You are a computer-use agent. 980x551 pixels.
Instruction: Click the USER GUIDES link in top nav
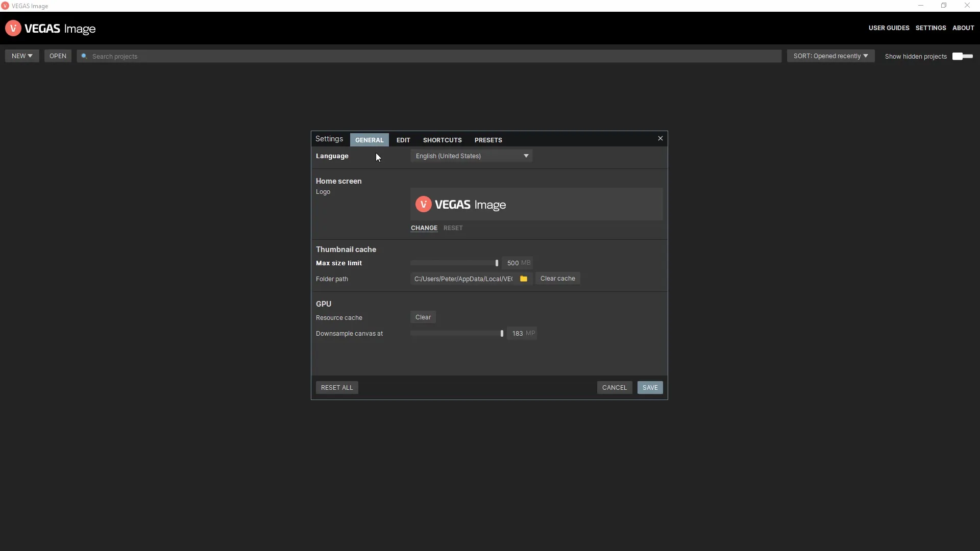click(889, 28)
